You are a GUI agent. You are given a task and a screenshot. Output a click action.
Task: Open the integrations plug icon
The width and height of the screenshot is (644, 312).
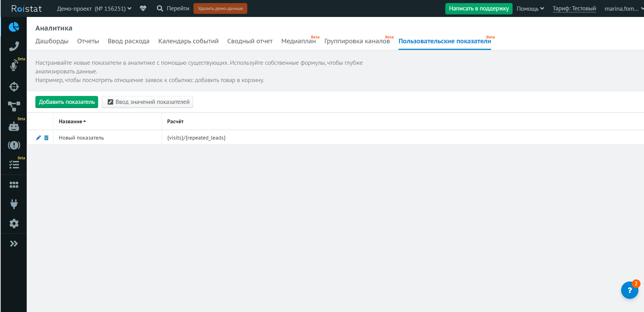point(14,204)
